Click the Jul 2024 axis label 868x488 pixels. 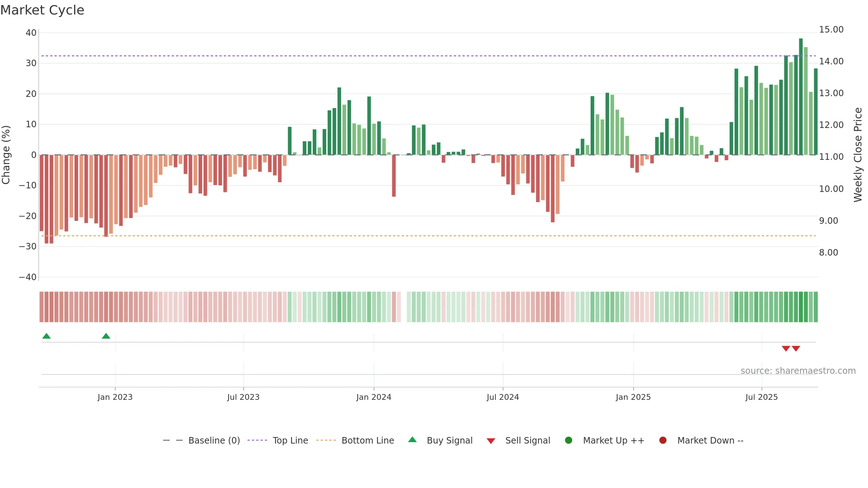pos(503,397)
